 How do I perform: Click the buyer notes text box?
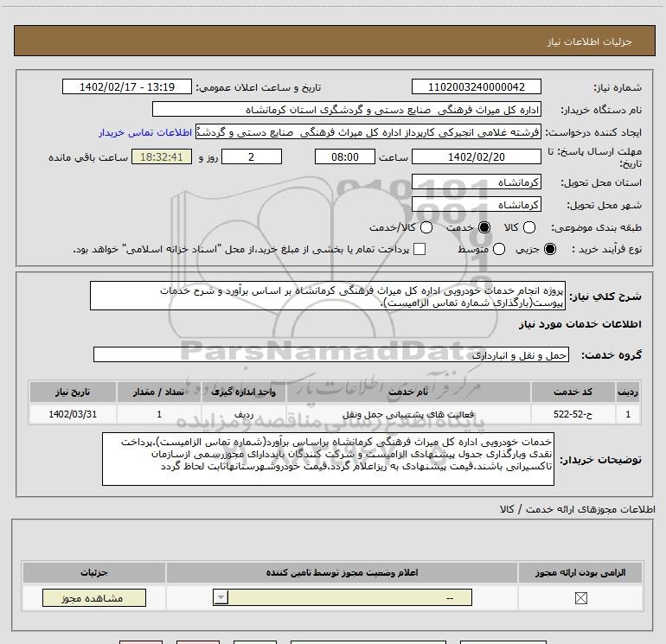coord(328,459)
